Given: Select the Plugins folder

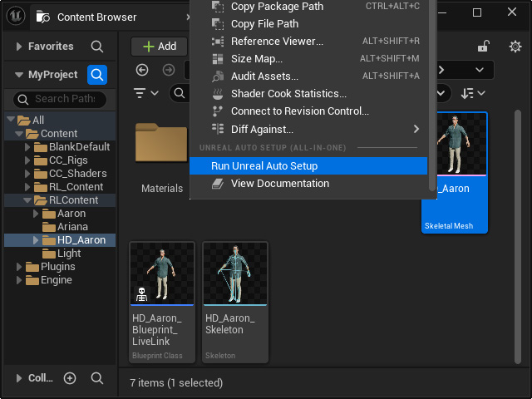Looking at the screenshot, I should tap(58, 267).
